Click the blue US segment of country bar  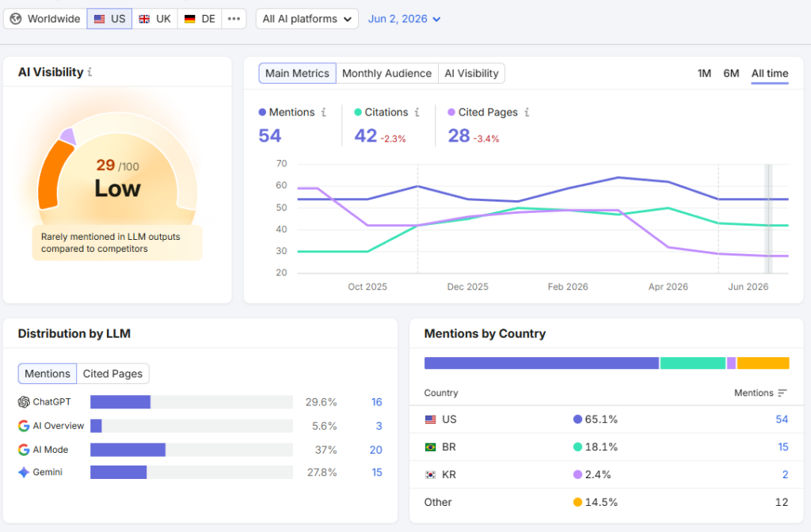click(542, 363)
